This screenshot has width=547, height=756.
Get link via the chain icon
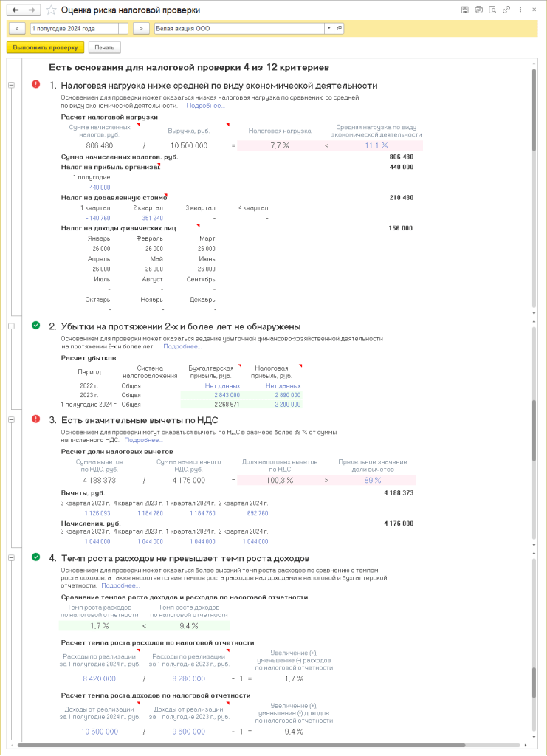pyautogui.click(x=506, y=10)
